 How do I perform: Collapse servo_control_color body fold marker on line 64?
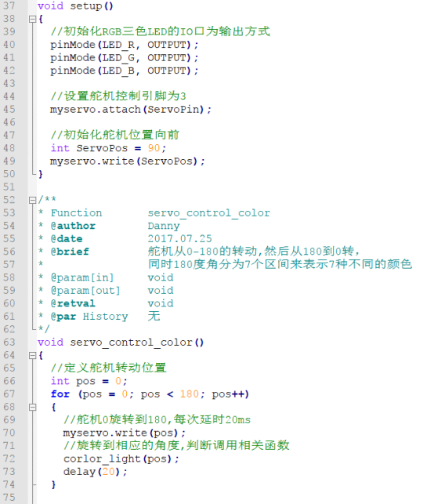tap(32, 356)
